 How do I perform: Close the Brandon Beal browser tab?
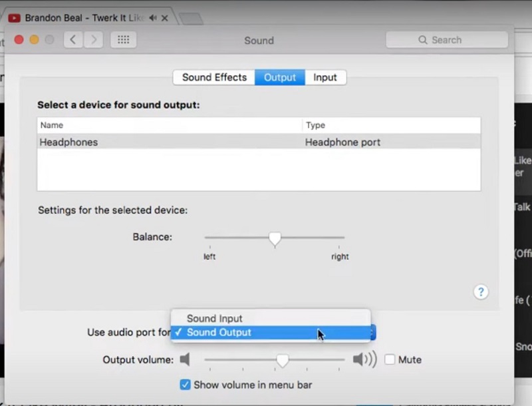(164, 18)
